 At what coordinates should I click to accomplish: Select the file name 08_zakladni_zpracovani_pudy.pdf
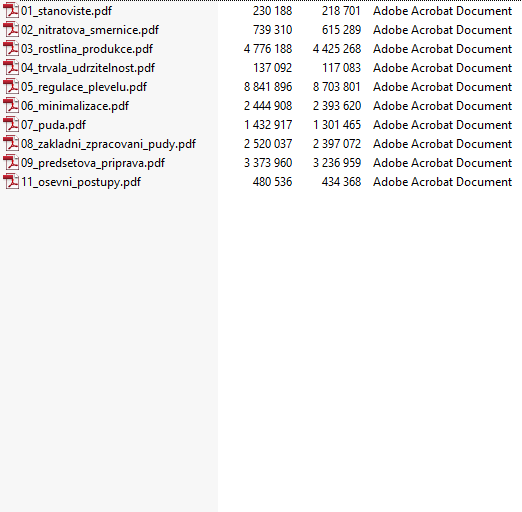108,144
